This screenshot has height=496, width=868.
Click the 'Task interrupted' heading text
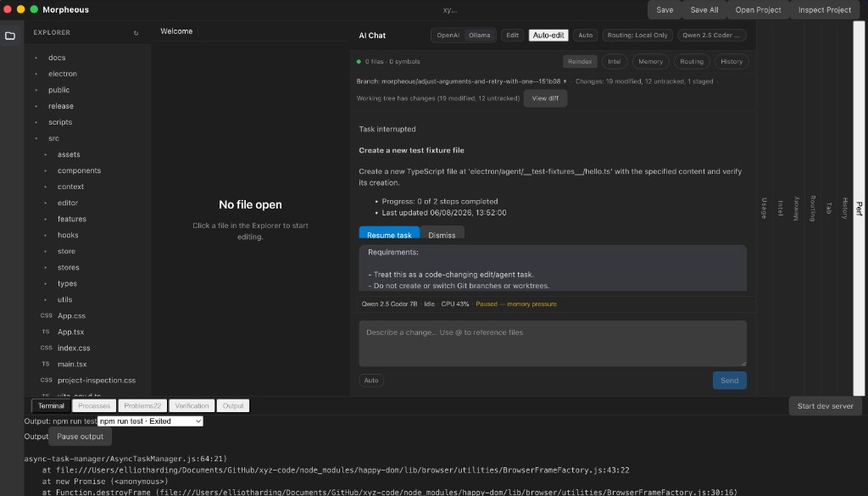point(387,129)
